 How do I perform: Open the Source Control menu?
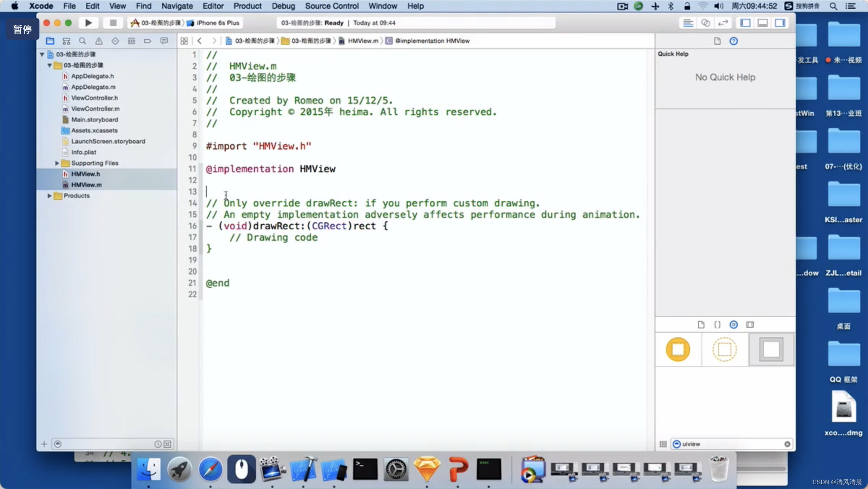[332, 6]
